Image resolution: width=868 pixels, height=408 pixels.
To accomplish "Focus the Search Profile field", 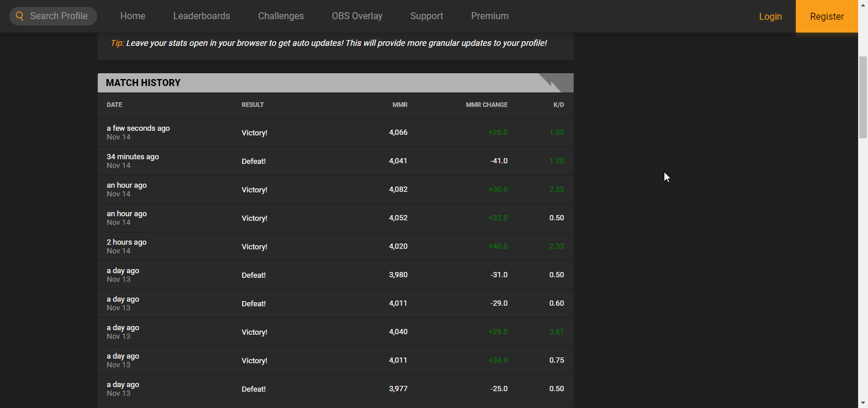I will tap(59, 16).
